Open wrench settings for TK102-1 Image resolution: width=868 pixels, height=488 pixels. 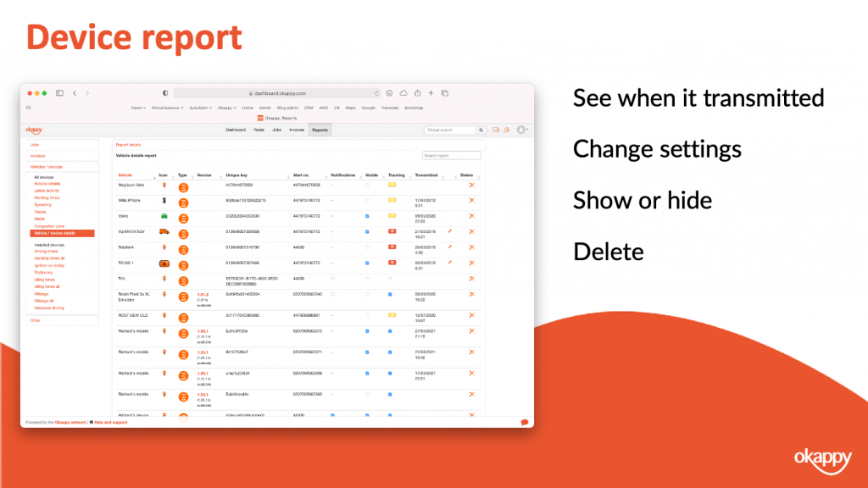coord(450,263)
